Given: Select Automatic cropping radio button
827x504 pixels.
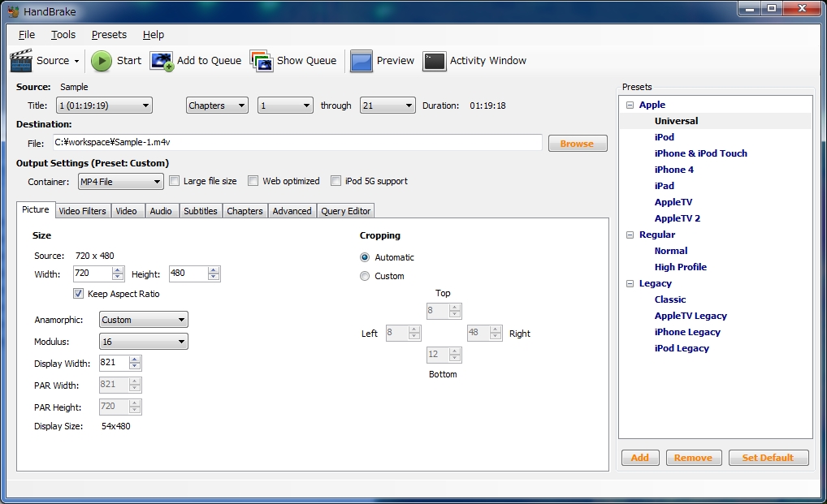Looking at the screenshot, I should [x=365, y=257].
